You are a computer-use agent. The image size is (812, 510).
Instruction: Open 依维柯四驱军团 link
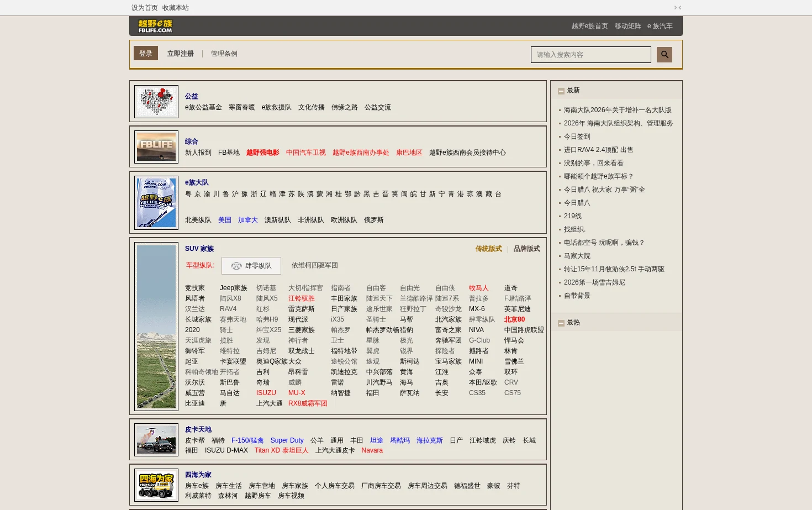click(315, 265)
